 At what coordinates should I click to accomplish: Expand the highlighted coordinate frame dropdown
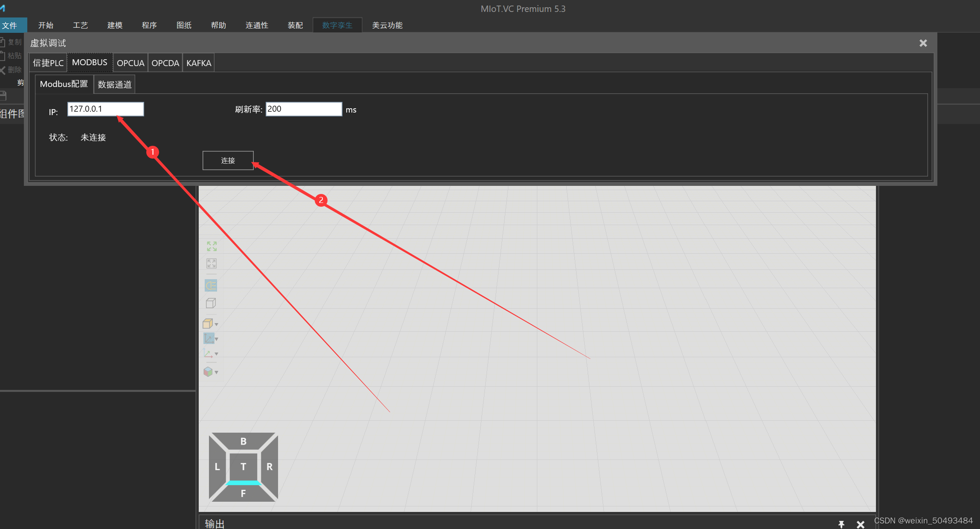coord(217,339)
